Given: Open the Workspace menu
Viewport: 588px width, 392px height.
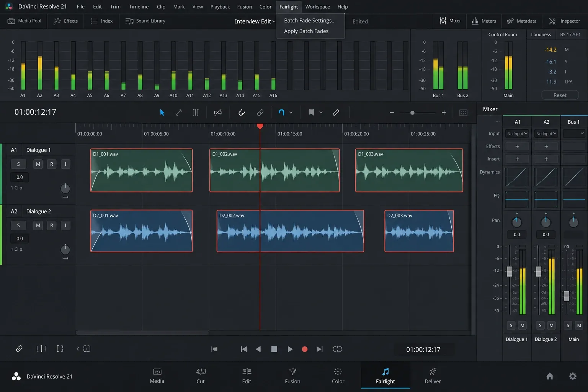Looking at the screenshot, I should [x=317, y=7].
